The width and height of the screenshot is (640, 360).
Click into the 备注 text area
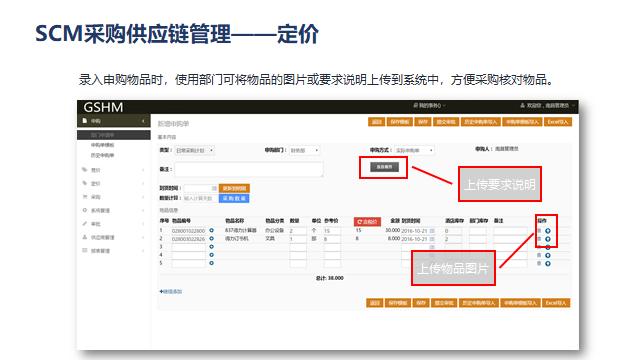pyautogui.click(x=249, y=169)
